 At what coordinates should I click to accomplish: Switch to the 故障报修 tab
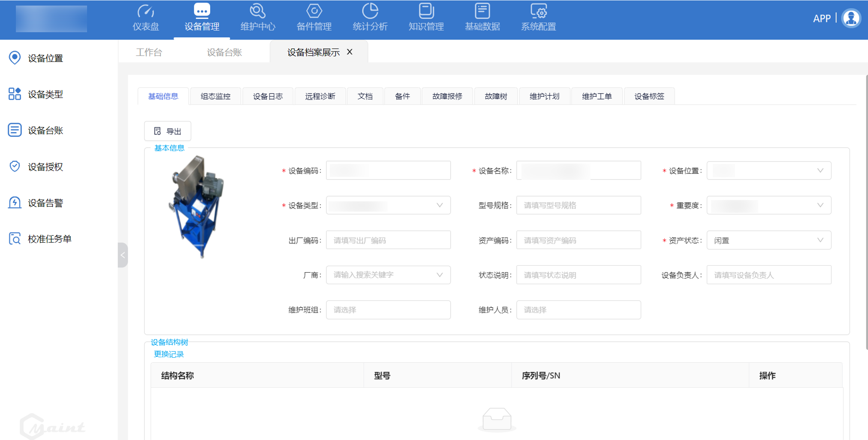click(x=447, y=96)
